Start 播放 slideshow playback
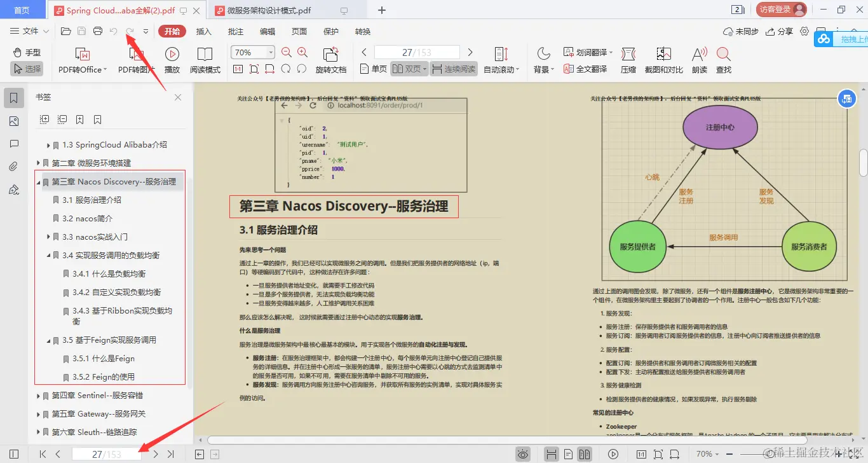Viewport: 868px width, 463px height. click(x=170, y=60)
